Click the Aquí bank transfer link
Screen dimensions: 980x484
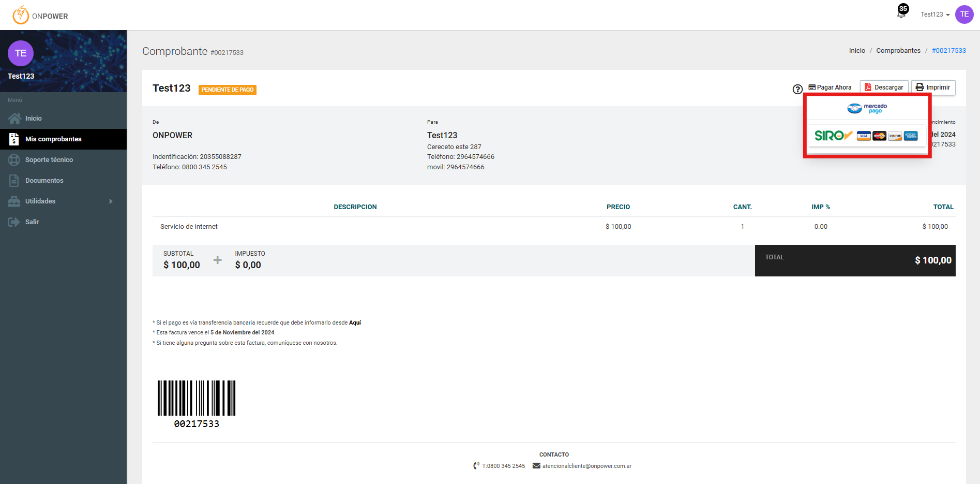(x=355, y=322)
